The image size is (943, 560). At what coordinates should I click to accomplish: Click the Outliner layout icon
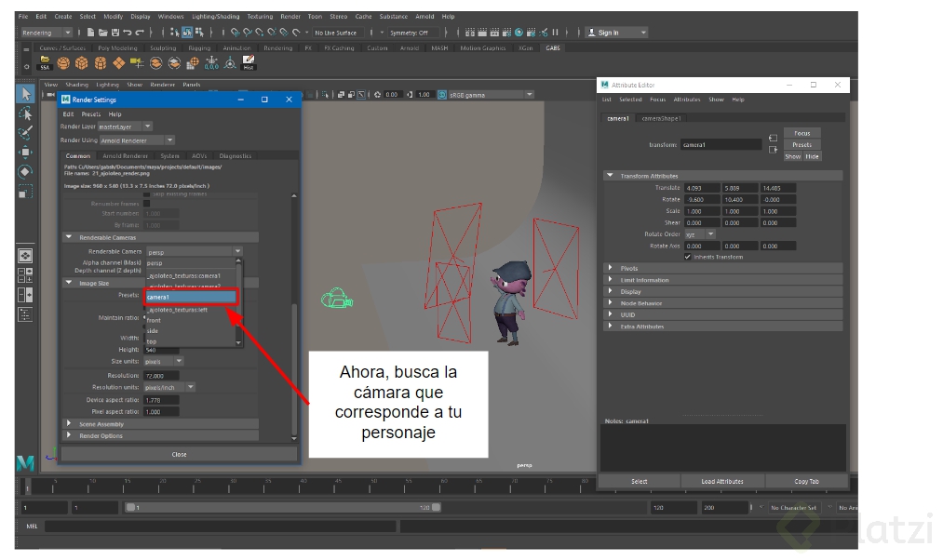[x=25, y=314]
